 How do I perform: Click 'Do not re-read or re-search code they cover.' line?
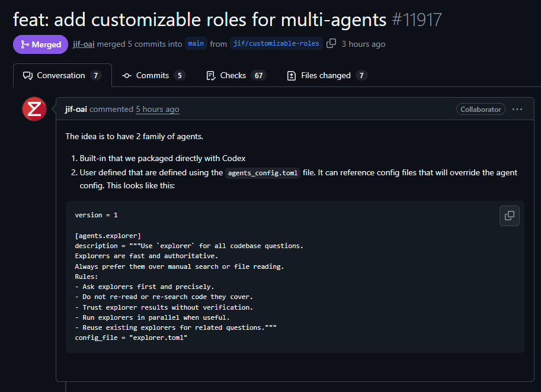pos(164,297)
